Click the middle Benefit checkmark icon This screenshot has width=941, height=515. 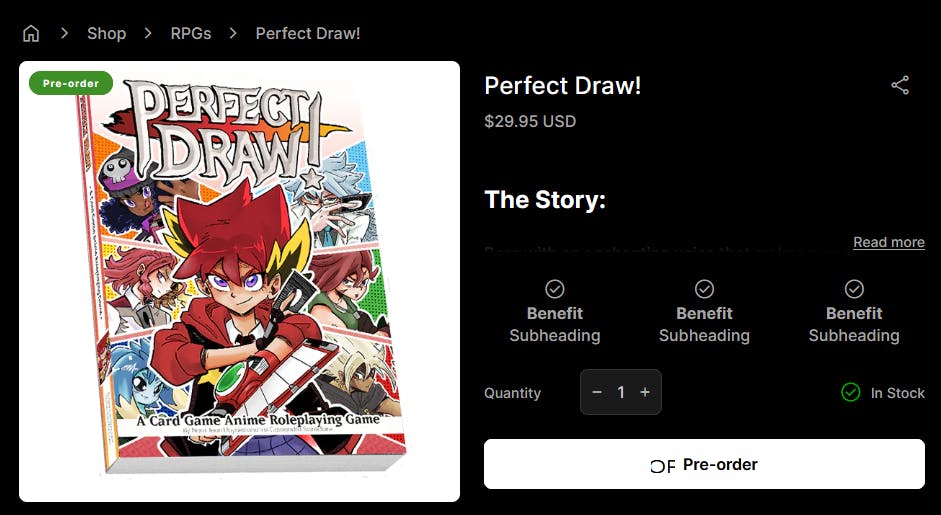(x=704, y=289)
